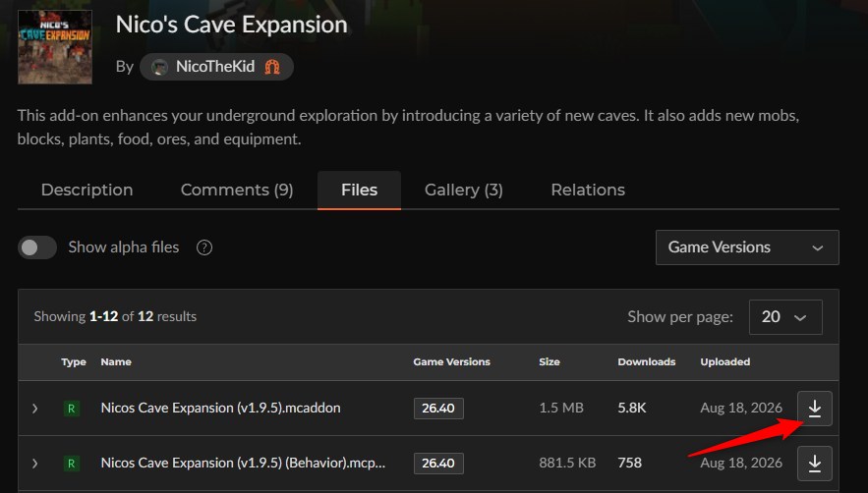Click the Type column header
Screen dimensions: 868x493
tap(74, 361)
